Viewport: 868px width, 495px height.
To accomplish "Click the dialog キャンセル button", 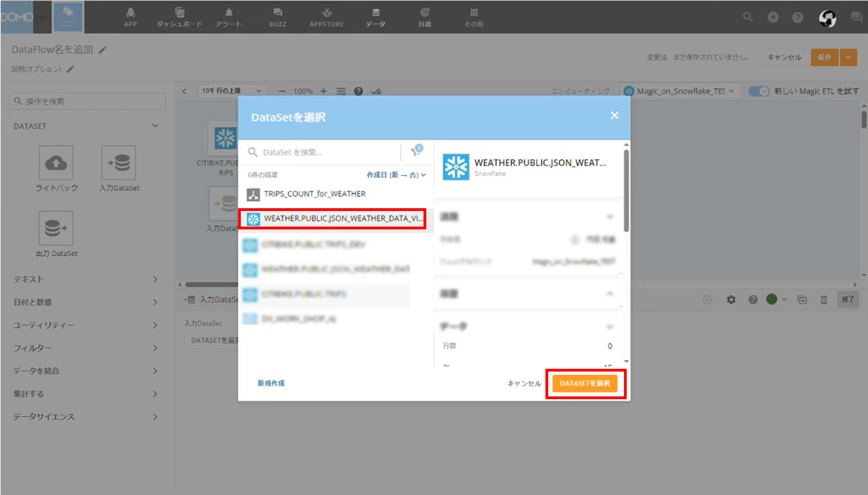I will pos(524,383).
